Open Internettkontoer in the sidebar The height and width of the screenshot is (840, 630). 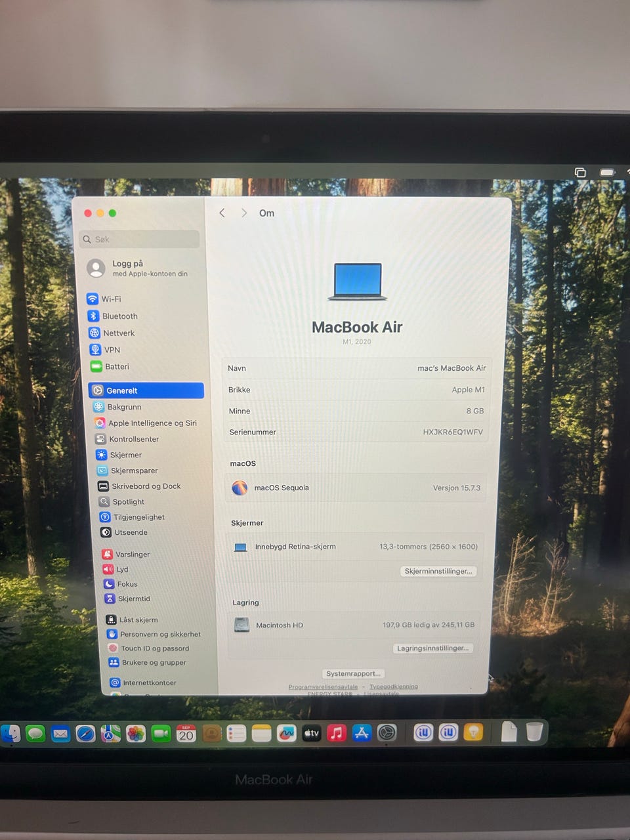pos(143,682)
